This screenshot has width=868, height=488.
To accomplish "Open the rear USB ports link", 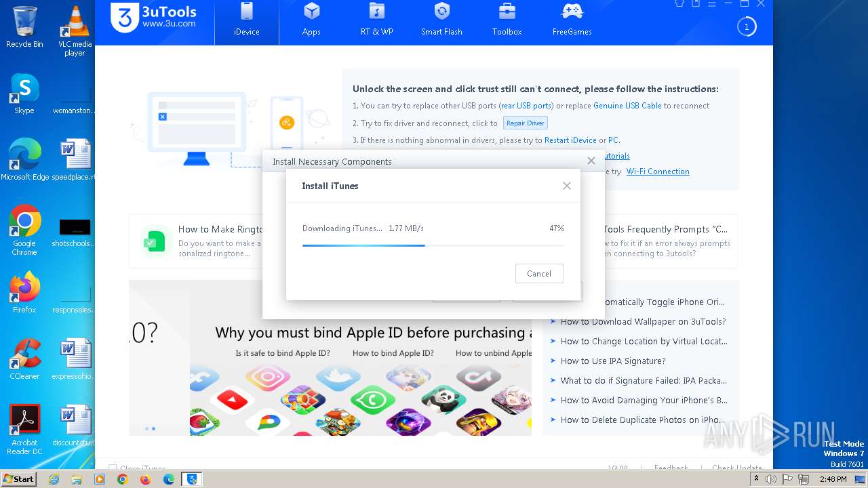I will (x=526, y=106).
